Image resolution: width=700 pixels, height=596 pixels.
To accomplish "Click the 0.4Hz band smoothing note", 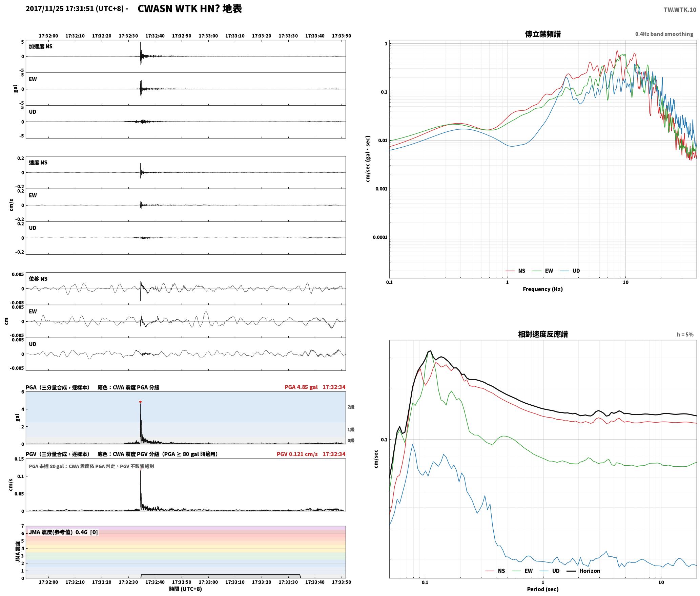I will pos(664,34).
